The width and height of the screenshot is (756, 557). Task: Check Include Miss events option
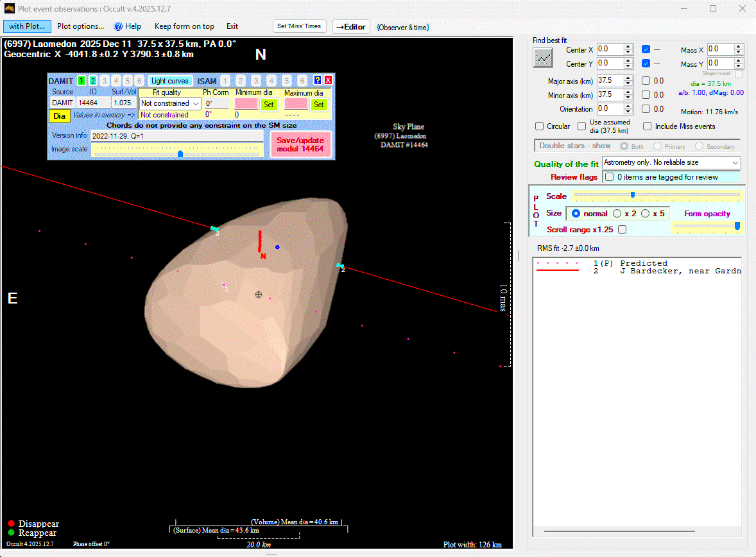pyautogui.click(x=648, y=126)
